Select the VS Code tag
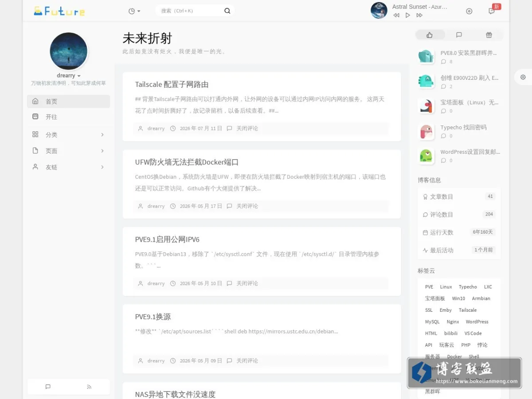The image size is (532, 399). point(473,333)
